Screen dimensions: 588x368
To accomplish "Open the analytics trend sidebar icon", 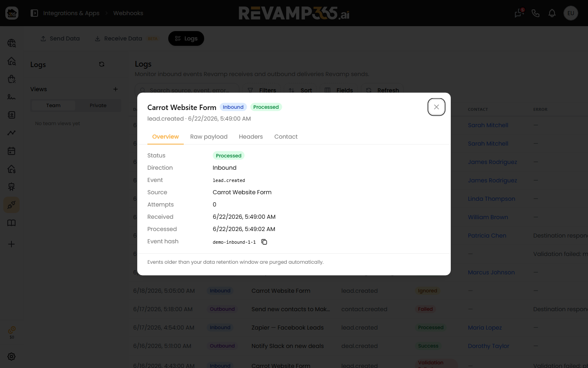I will 11,133.
